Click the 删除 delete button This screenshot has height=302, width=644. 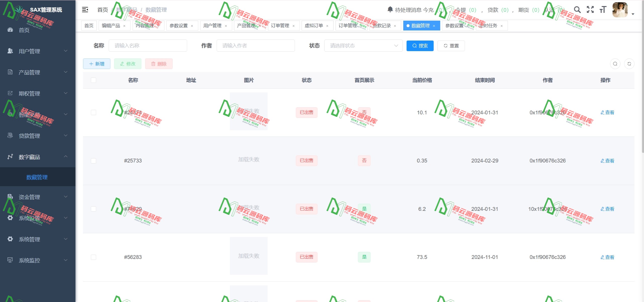159,64
